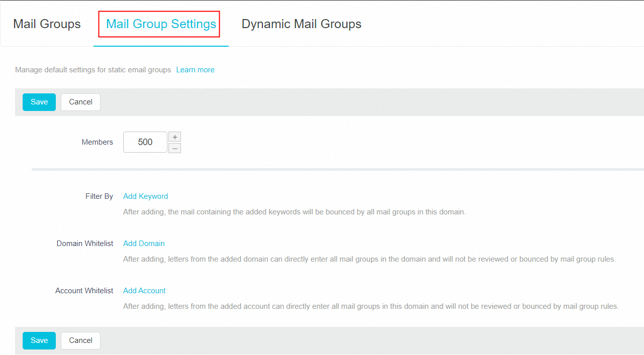Screen dimensions: 644x355
Task: Cancel changes using the top Cancel button
Action: [80, 102]
